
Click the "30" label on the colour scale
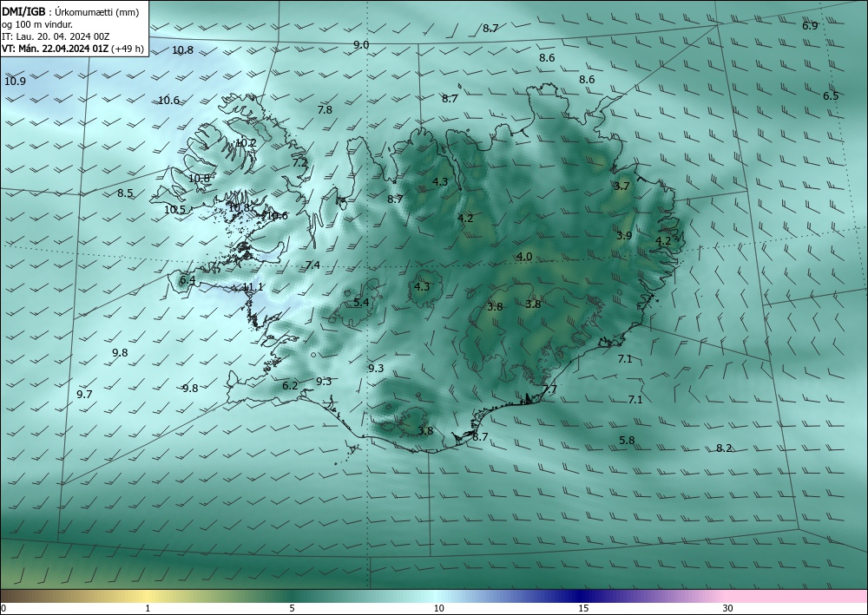point(727,608)
